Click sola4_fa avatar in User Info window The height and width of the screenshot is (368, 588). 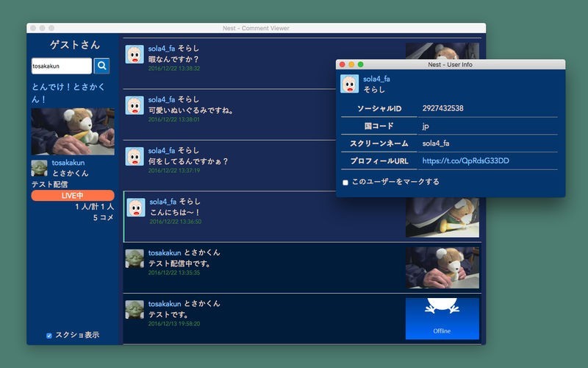(349, 84)
